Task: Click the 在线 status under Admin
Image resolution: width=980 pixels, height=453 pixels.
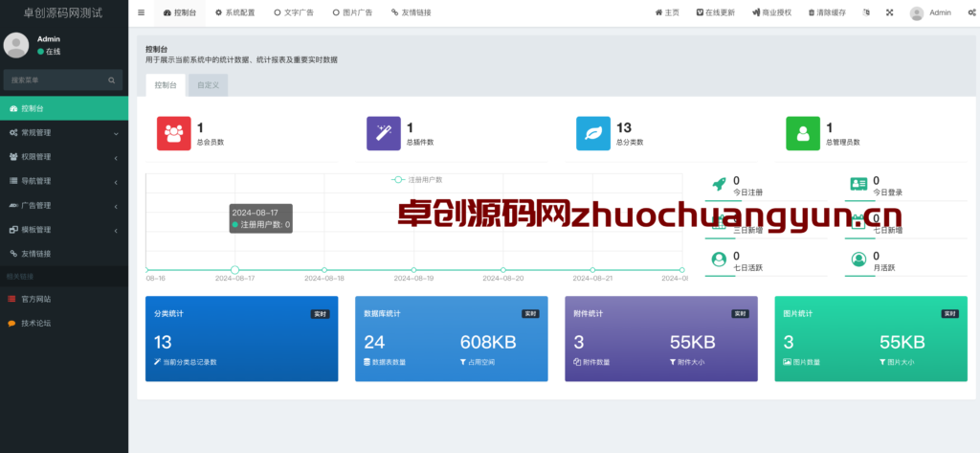Action: (49, 52)
